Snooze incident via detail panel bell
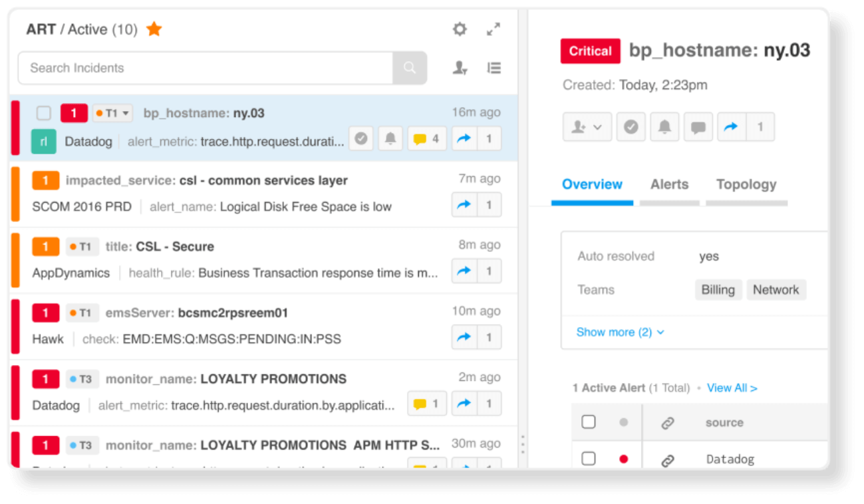This screenshot has width=864, height=504. [x=664, y=127]
